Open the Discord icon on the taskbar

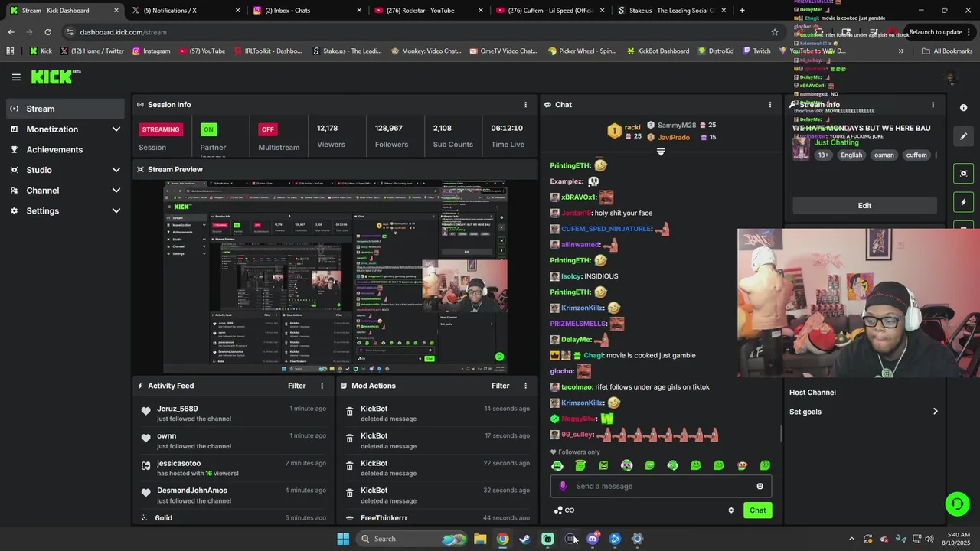click(593, 539)
